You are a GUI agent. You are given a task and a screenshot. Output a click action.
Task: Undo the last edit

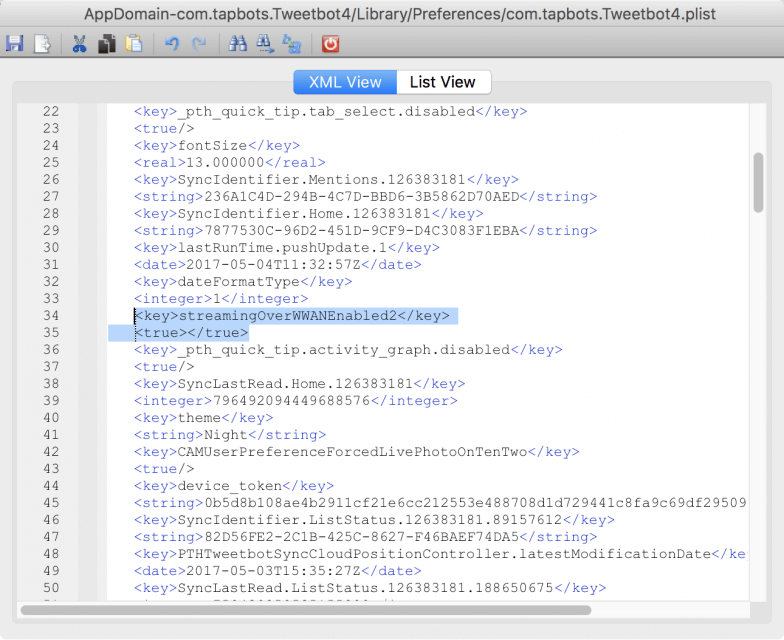click(172, 44)
